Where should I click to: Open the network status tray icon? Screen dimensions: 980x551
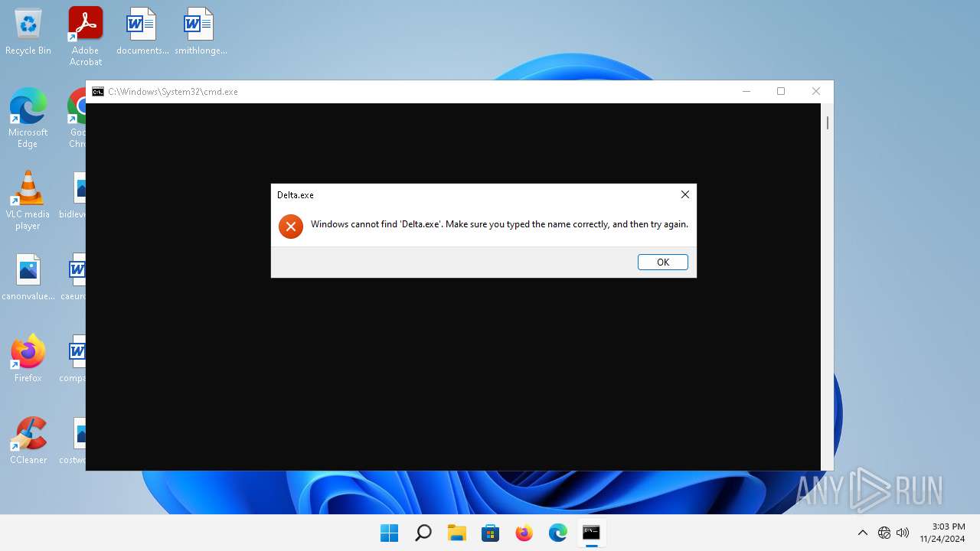pos(884,533)
